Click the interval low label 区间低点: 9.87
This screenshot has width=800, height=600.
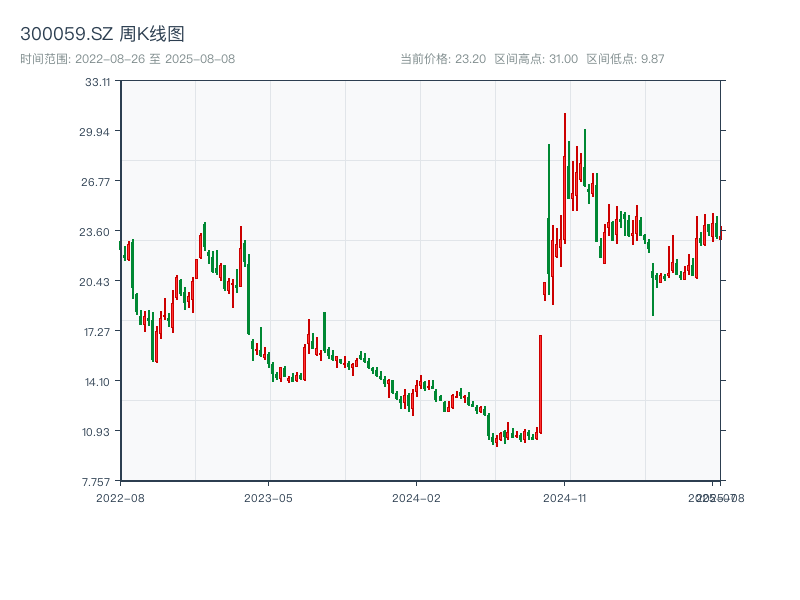click(x=626, y=59)
